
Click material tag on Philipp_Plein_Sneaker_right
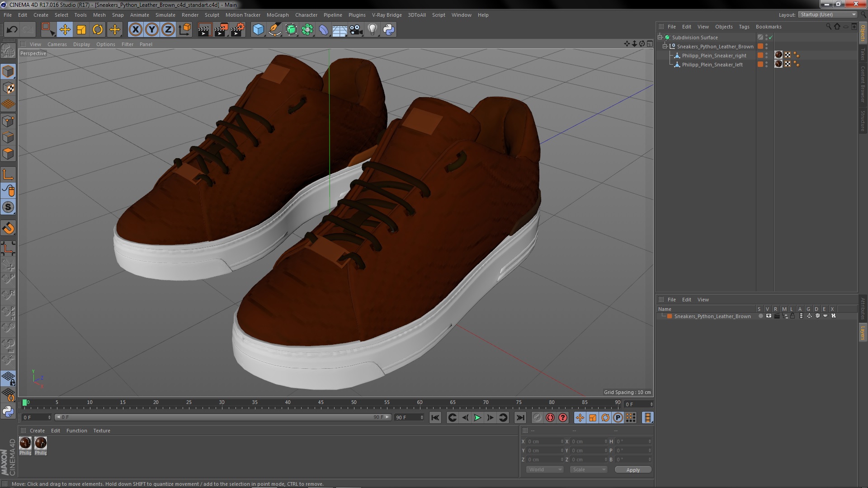point(778,55)
